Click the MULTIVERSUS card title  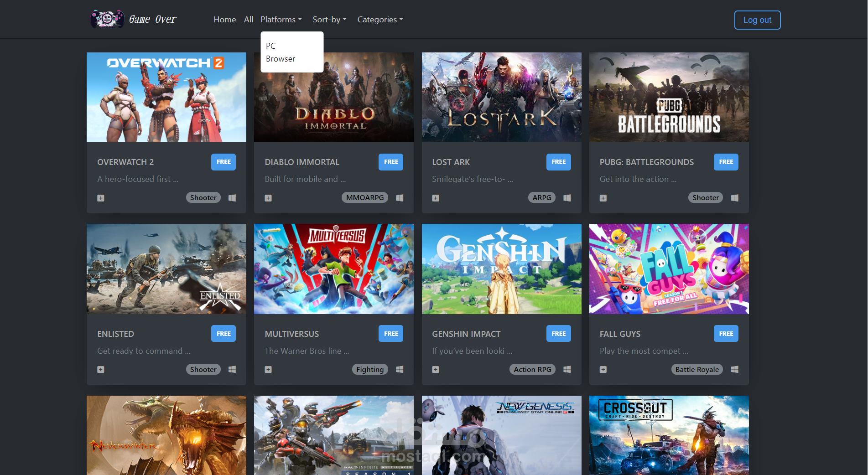pos(292,334)
